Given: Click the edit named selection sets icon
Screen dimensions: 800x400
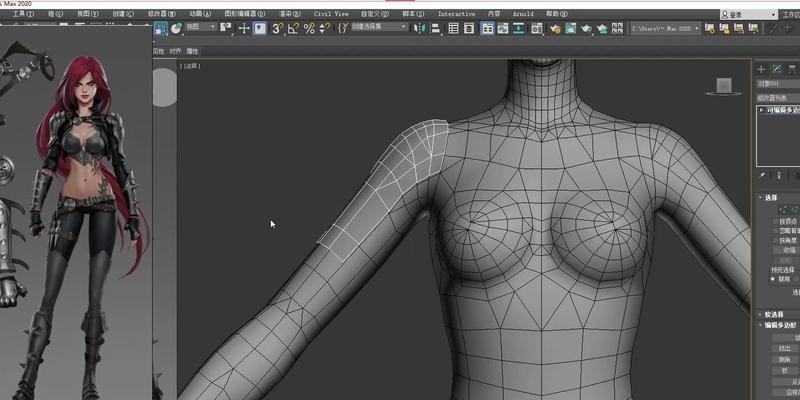Looking at the screenshot, I should [343, 28].
